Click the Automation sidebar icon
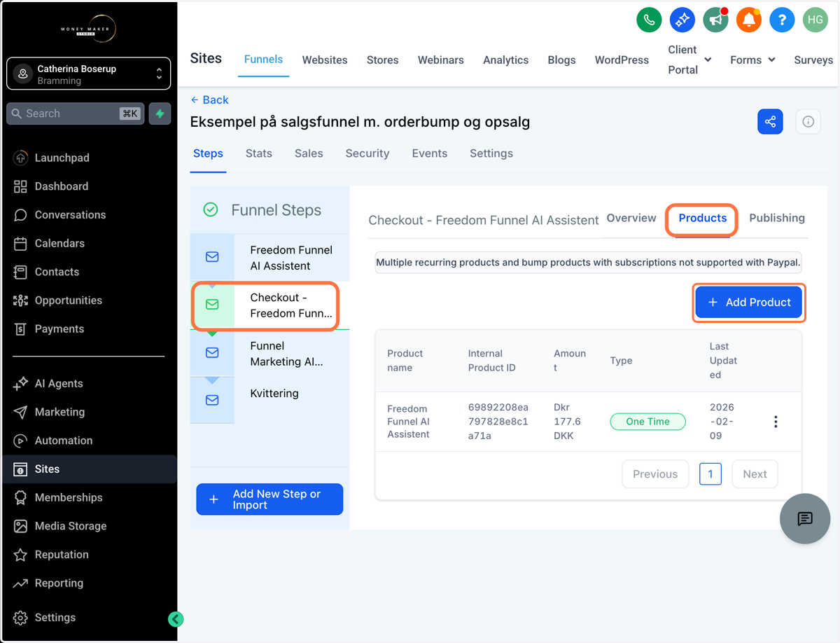Image resolution: width=840 pixels, height=643 pixels. tap(20, 441)
